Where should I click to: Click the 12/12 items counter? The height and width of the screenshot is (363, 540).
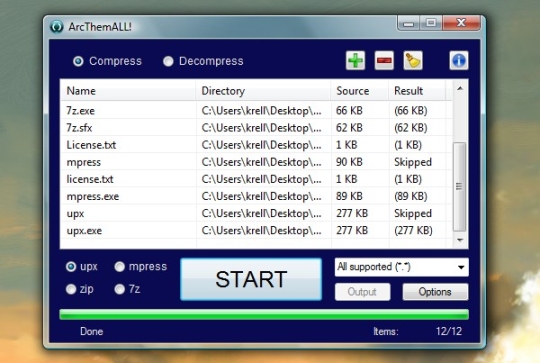click(449, 331)
